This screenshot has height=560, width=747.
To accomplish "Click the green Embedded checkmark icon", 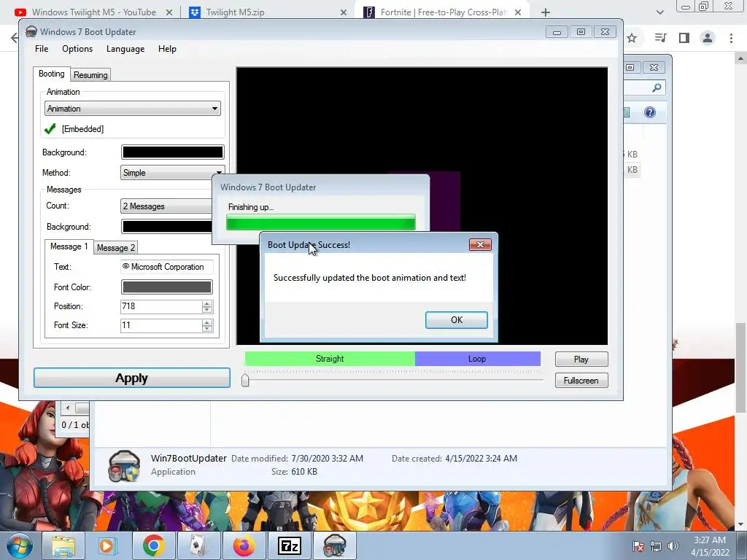I will [50, 128].
